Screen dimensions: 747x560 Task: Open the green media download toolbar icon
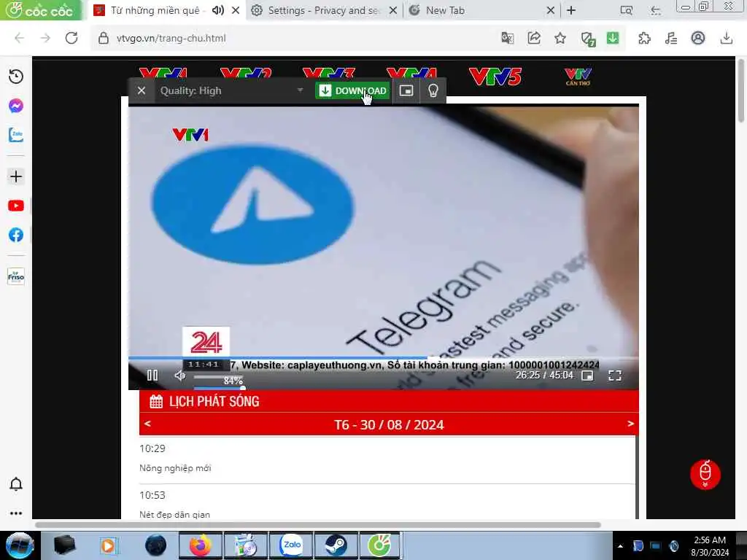tap(613, 38)
